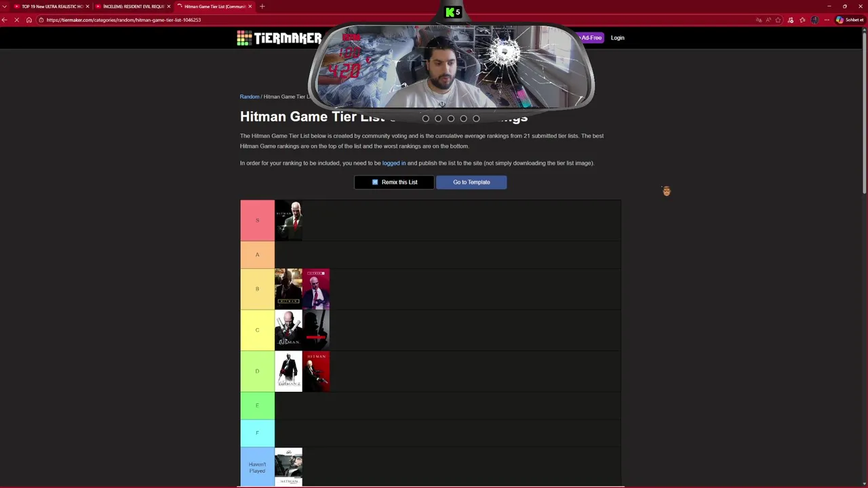The image size is (868, 488).
Task: Close the TOP 19 New ULTRA REALISTIC tab
Action: tap(87, 6)
